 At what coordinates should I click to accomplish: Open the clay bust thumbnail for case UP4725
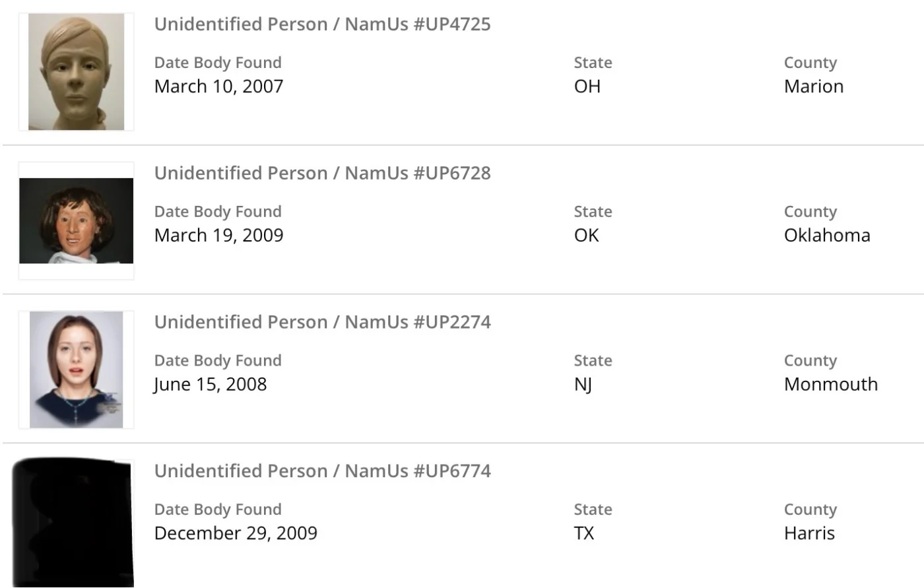pyautogui.click(x=76, y=72)
